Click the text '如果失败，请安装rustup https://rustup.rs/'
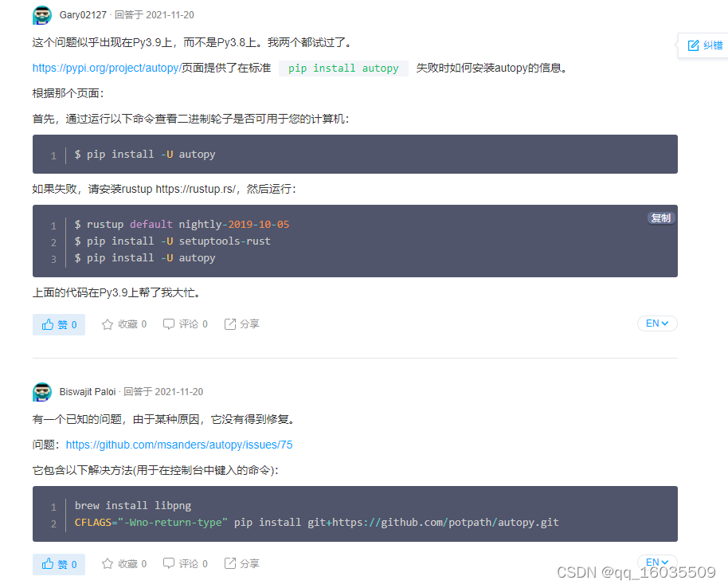Image resolution: width=728 pixels, height=588 pixels. click(135, 189)
